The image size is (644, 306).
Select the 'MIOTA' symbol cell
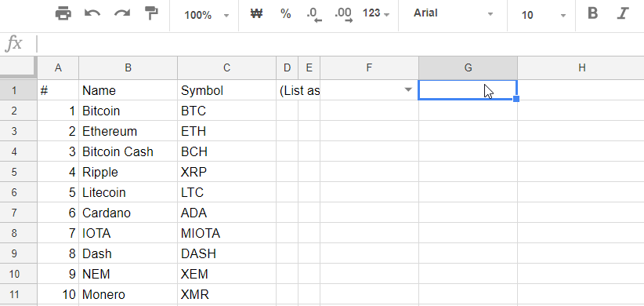(226, 233)
